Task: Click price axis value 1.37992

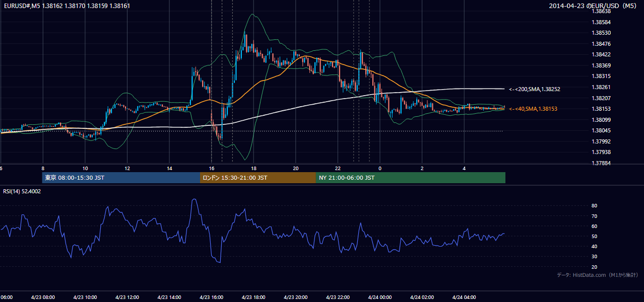Action: click(600, 141)
